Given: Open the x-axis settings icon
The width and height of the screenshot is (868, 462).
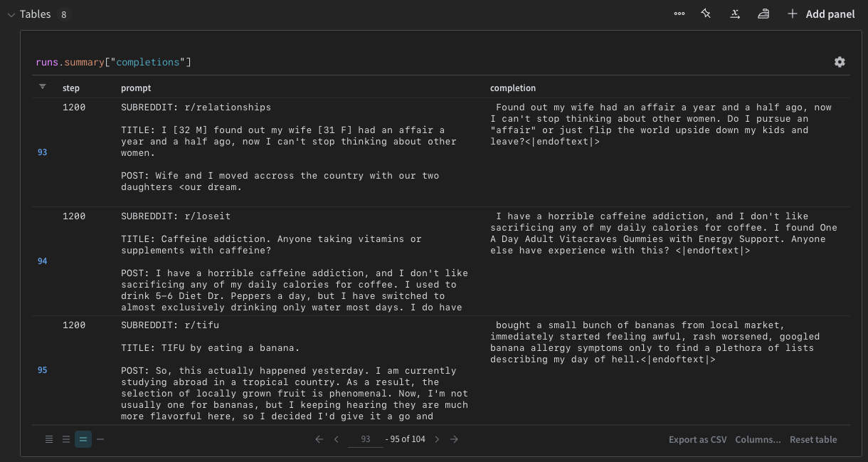Looking at the screenshot, I should (x=734, y=14).
